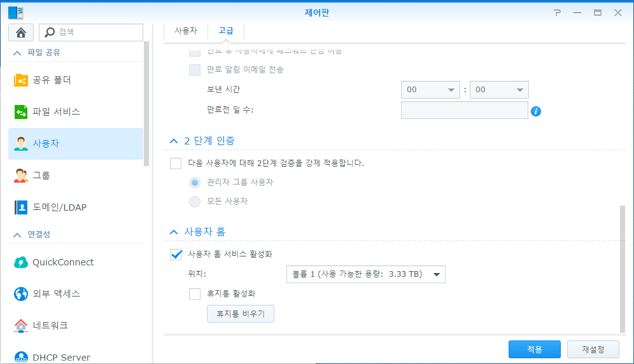Viewport: 634px width, 364px height.
Task: Collapse the 사용자 홈 section
Action: pyautogui.click(x=174, y=232)
